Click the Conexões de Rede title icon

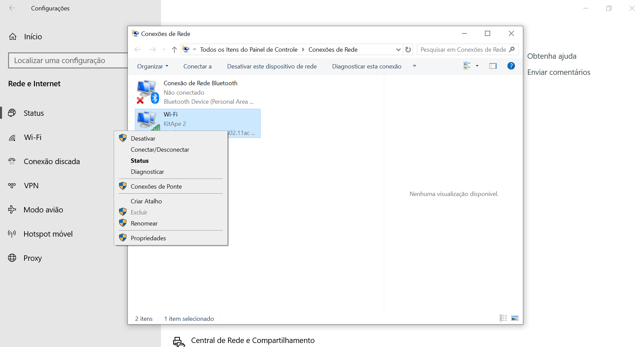(136, 34)
